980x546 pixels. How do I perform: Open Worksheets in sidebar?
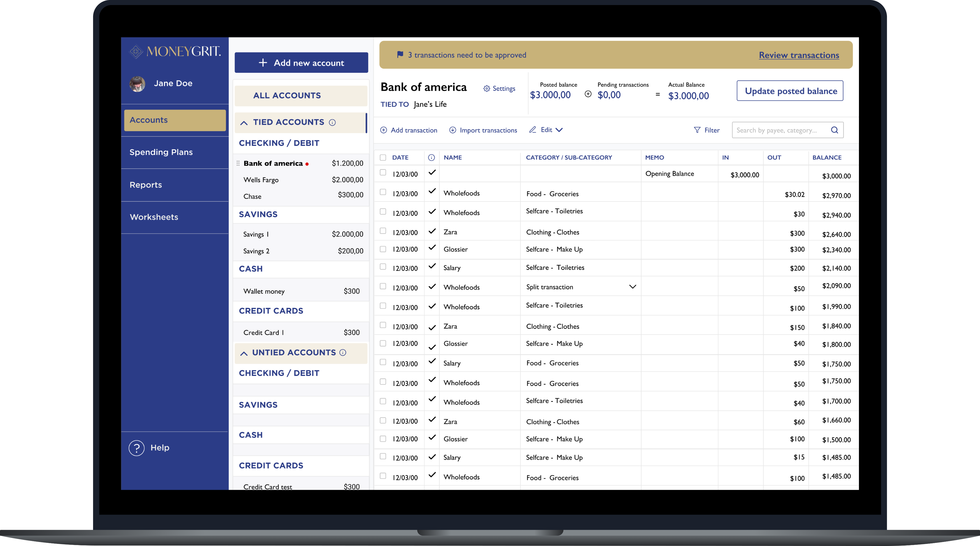[x=175, y=217]
